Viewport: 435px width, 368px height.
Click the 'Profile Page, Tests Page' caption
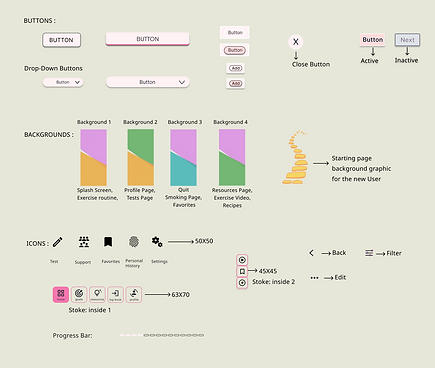pyautogui.click(x=140, y=194)
